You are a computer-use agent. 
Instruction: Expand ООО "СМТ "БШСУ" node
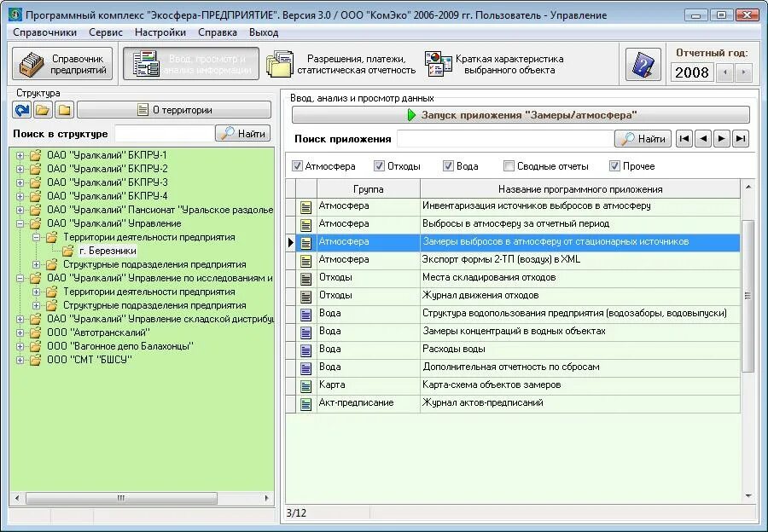click(x=20, y=361)
